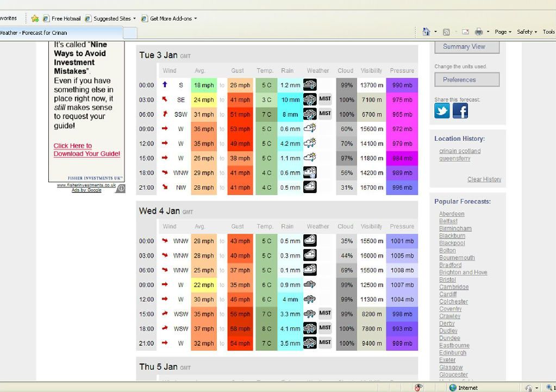Click 'Click Here to Download Your Guide' link
The height and width of the screenshot is (392, 556).
(x=86, y=150)
